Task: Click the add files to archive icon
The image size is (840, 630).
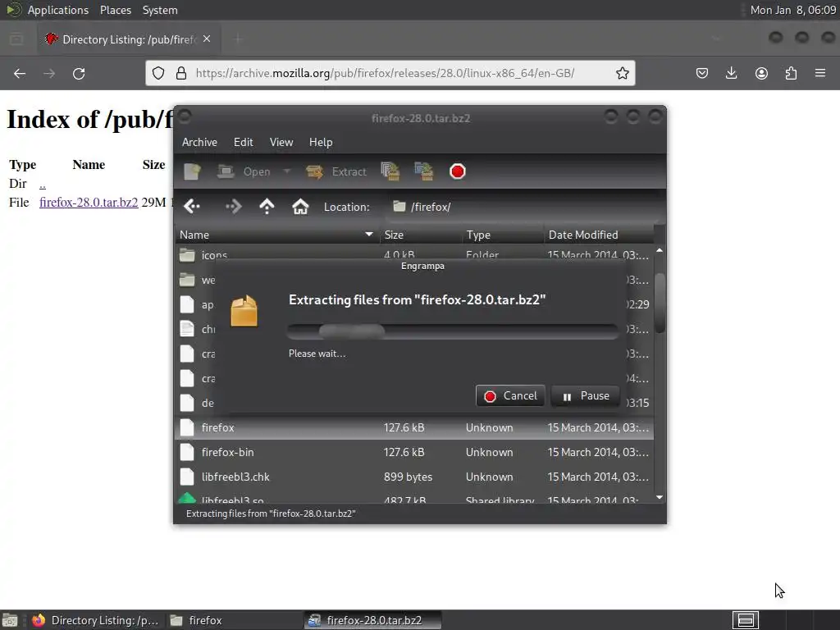Action: [390, 171]
